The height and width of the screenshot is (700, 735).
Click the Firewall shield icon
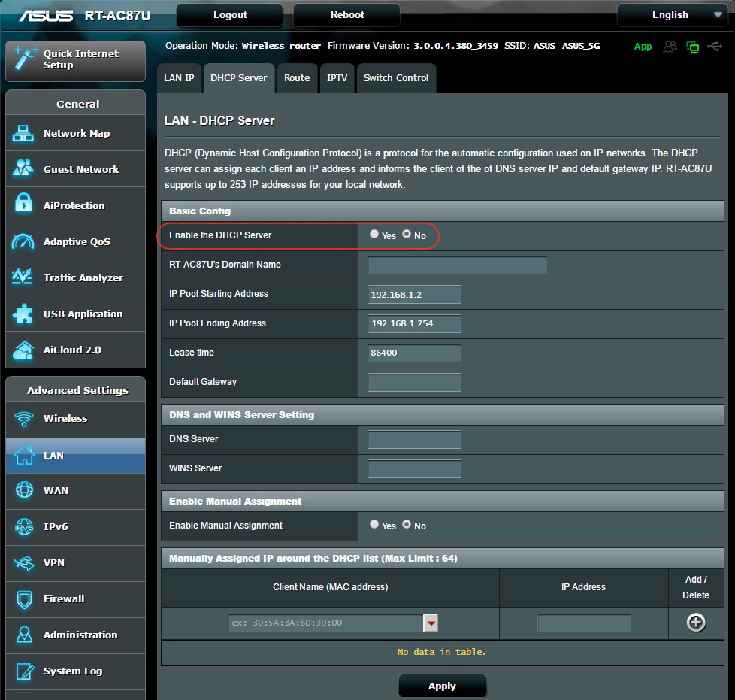click(24, 599)
